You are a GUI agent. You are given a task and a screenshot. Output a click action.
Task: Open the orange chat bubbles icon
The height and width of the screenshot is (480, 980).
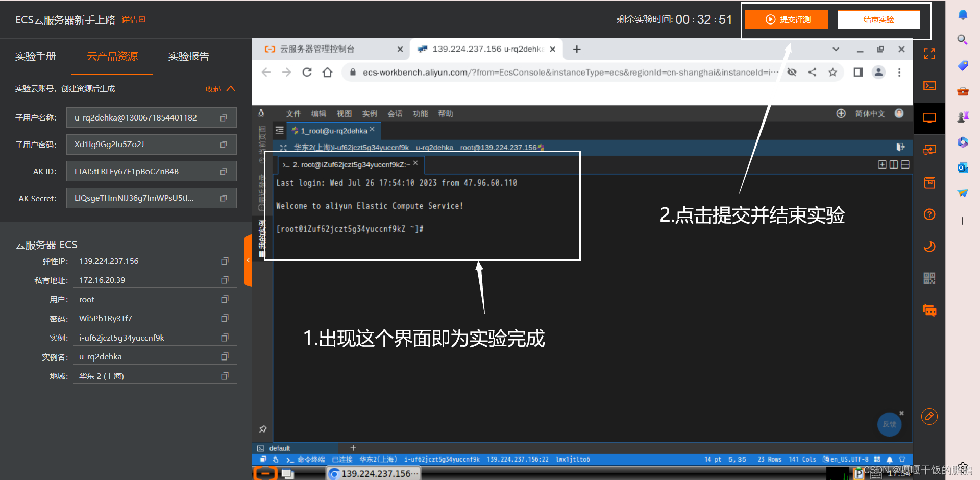[929, 310]
